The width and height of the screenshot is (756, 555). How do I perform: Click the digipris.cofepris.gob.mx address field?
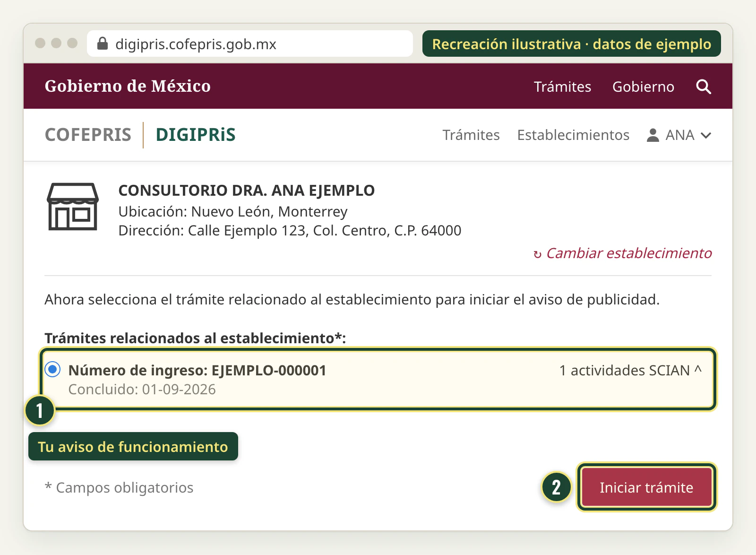coord(250,43)
